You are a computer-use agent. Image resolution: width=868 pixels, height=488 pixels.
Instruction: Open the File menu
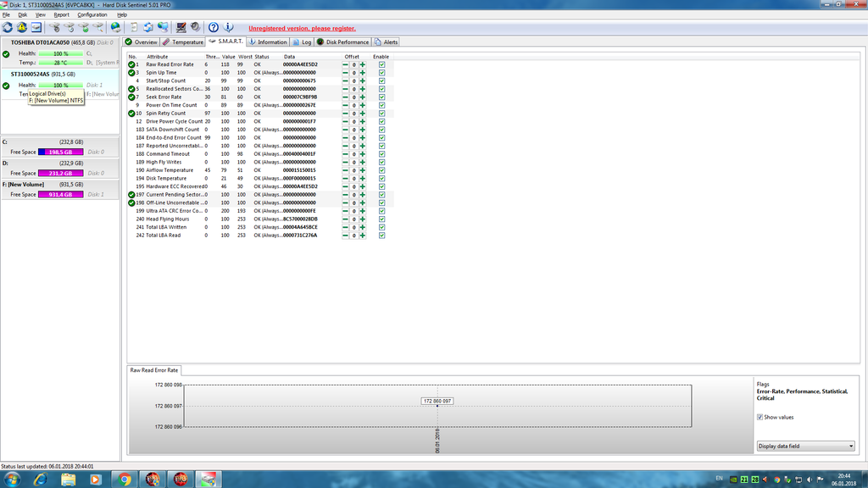[x=6, y=15]
